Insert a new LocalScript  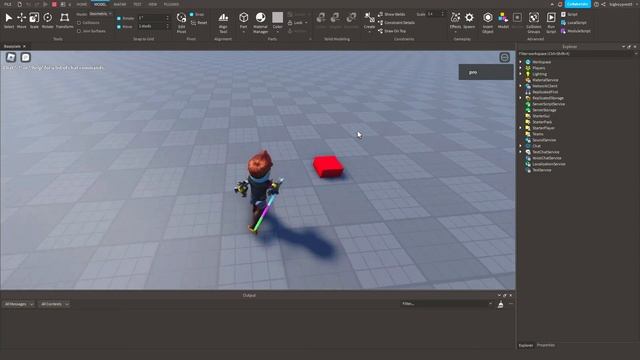pyautogui.click(x=574, y=23)
